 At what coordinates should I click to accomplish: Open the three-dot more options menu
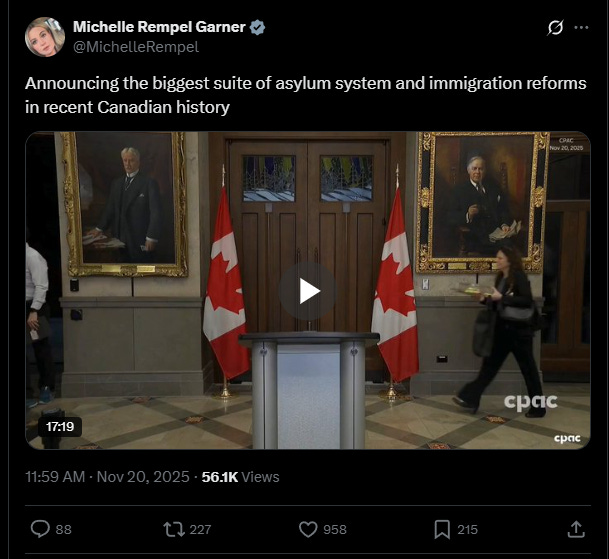coord(581,27)
